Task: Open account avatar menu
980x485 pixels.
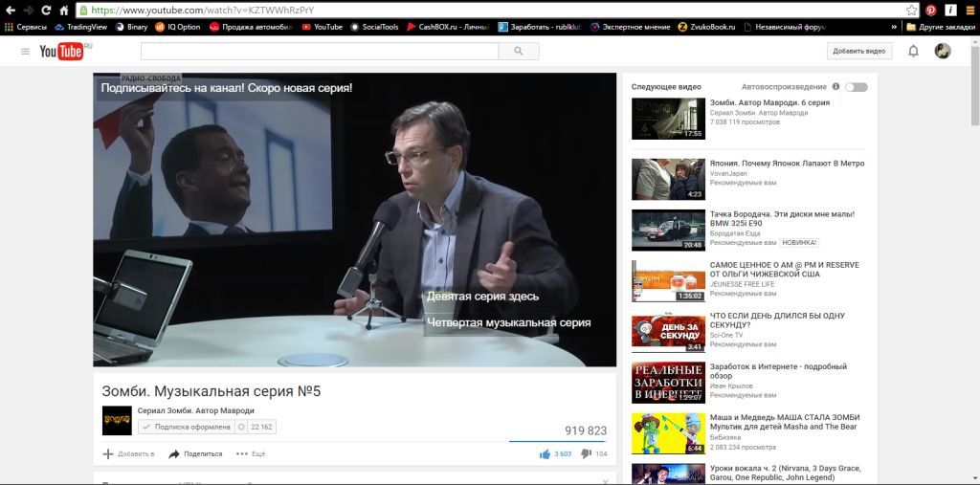Action: [943, 52]
